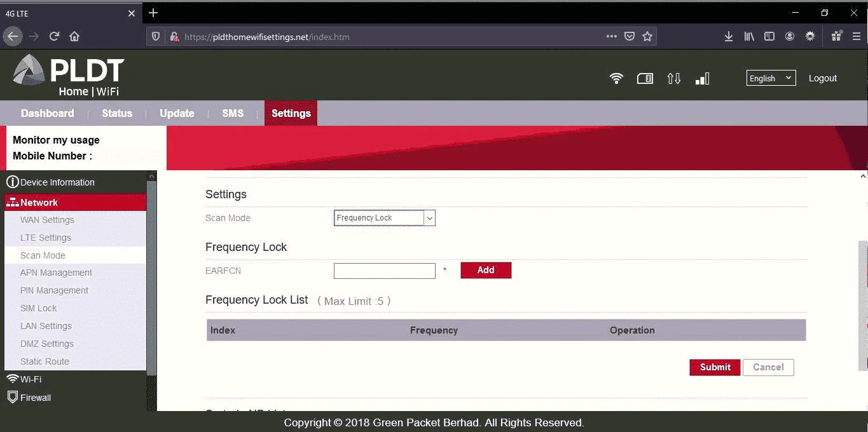868x432 pixels.
Task: Save page to Pocket icon
Action: tap(630, 37)
